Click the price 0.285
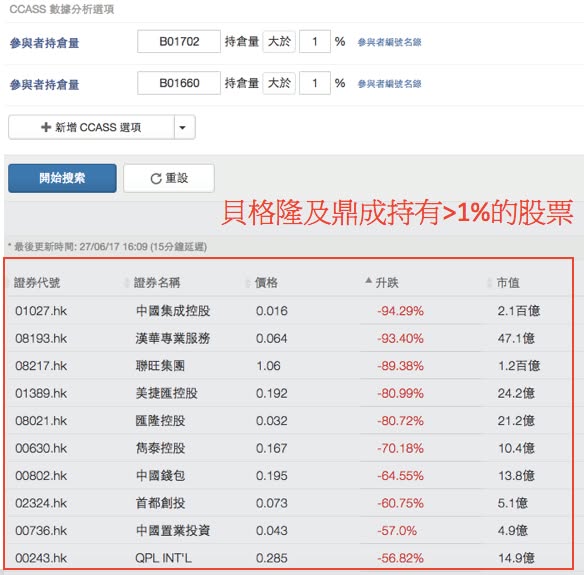This screenshot has width=584, height=575. coord(272,558)
